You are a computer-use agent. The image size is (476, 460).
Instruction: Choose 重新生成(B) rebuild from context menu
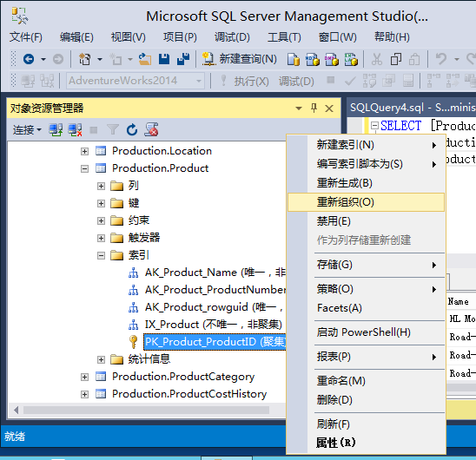pyautogui.click(x=366, y=183)
